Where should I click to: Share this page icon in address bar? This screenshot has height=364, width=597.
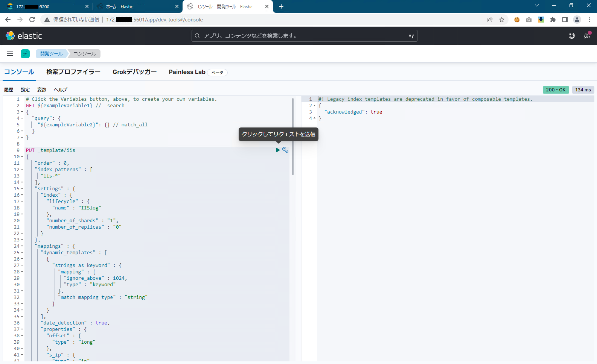click(490, 20)
